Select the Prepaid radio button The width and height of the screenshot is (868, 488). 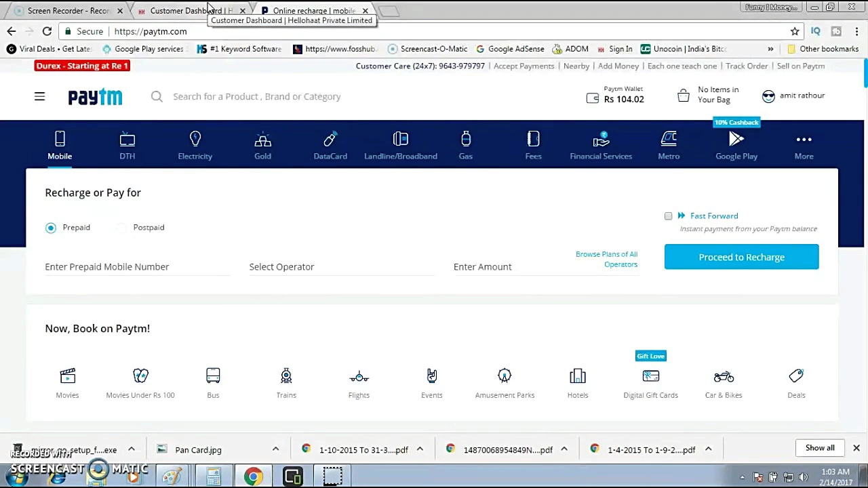pos(51,228)
